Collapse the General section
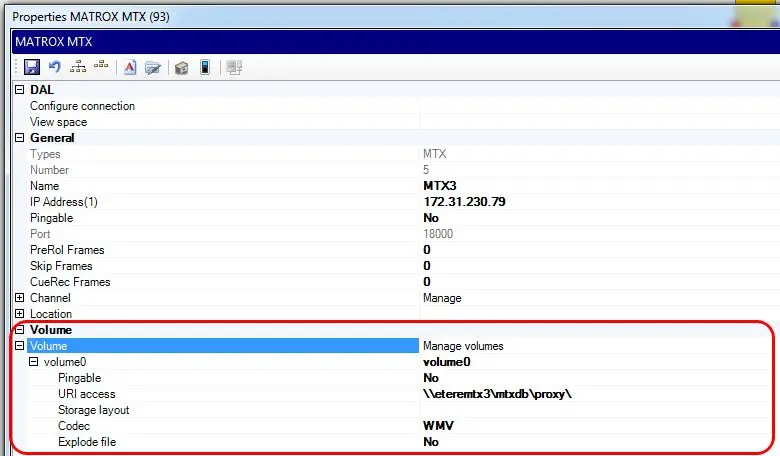Image resolution: width=780 pixels, height=456 pixels. (21, 138)
